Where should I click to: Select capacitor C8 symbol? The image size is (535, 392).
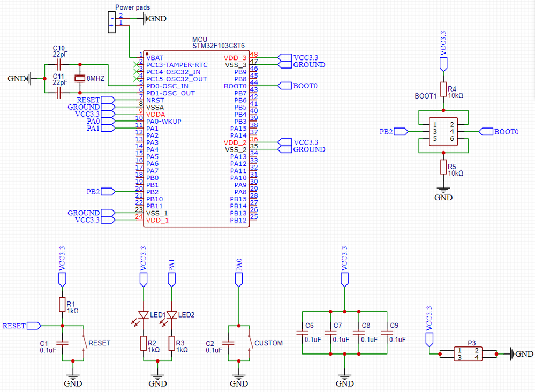[359, 333]
